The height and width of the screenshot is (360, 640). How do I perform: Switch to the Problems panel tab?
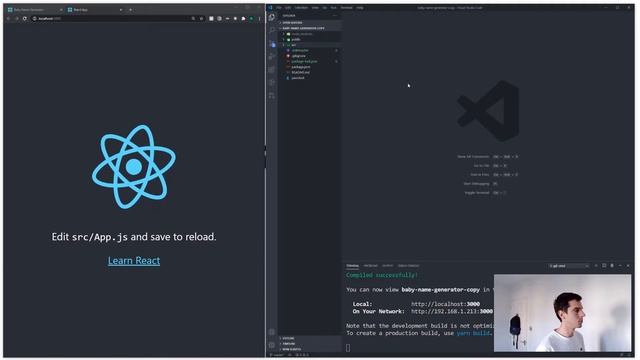click(371, 266)
